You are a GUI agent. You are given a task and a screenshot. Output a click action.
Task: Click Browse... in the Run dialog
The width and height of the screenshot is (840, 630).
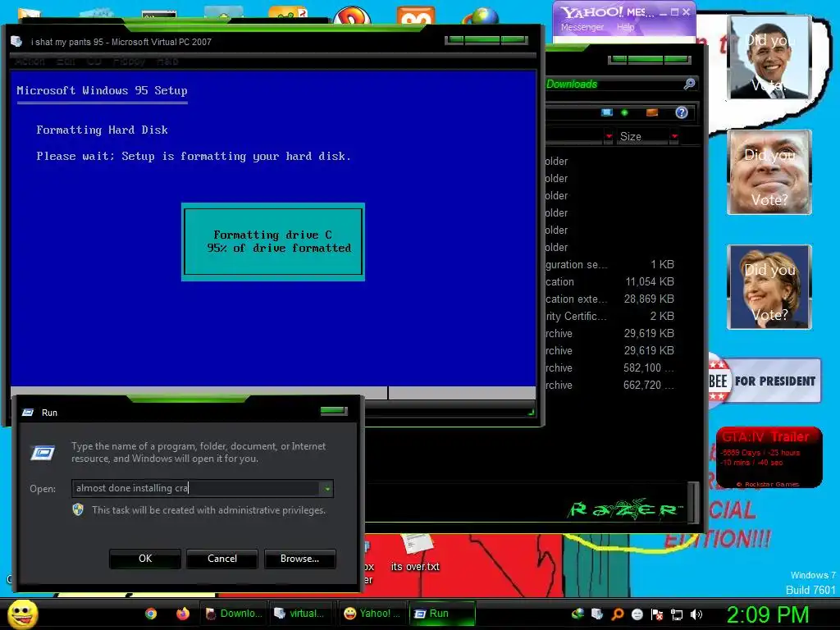[x=300, y=559]
